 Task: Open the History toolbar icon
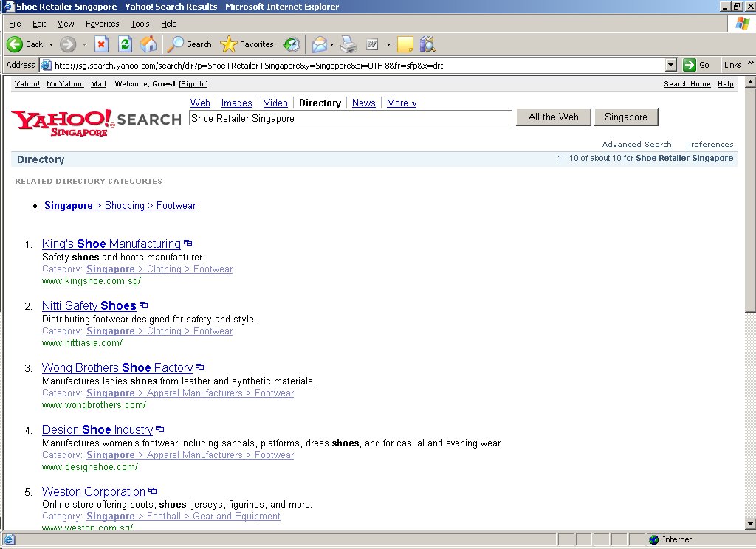click(x=292, y=44)
